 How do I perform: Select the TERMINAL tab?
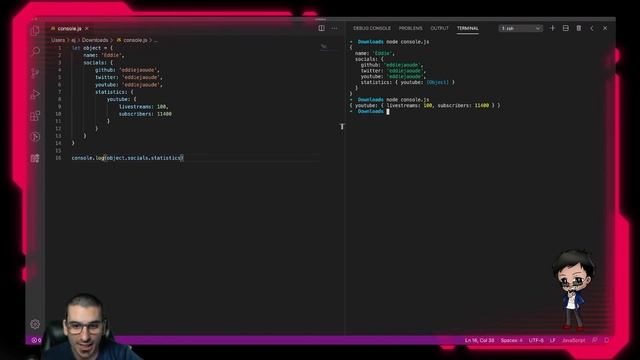468,28
